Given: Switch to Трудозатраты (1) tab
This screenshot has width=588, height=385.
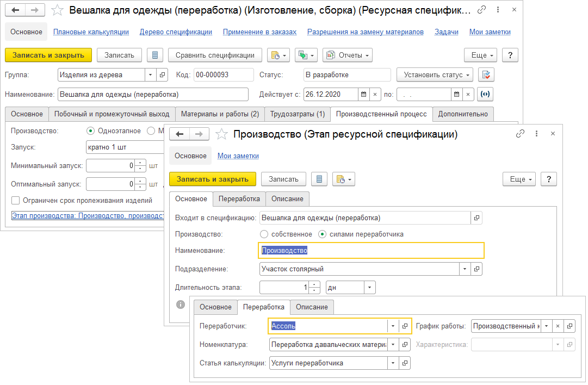Looking at the screenshot, I should point(298,114).
